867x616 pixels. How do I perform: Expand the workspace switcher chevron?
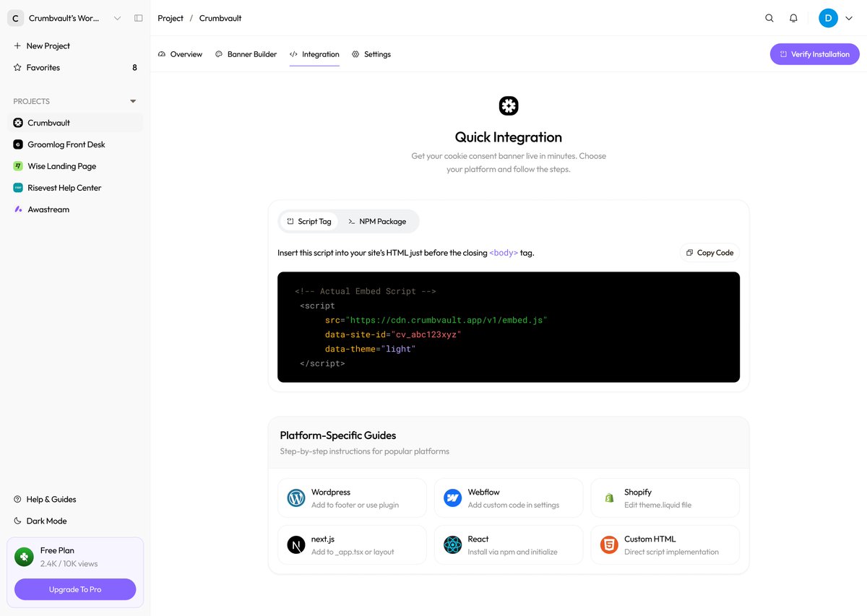[117, 18]
